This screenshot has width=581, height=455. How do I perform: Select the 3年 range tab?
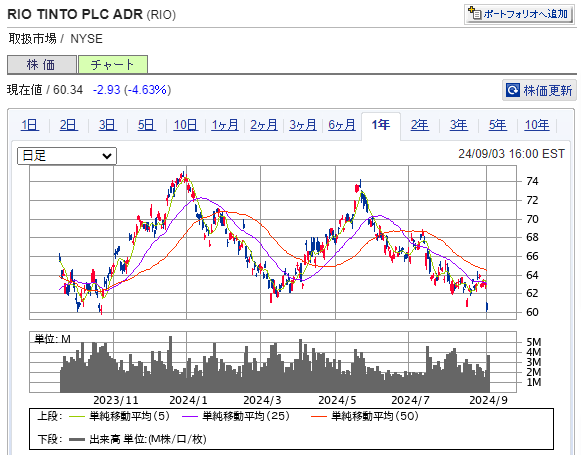[x=459, y=125]
